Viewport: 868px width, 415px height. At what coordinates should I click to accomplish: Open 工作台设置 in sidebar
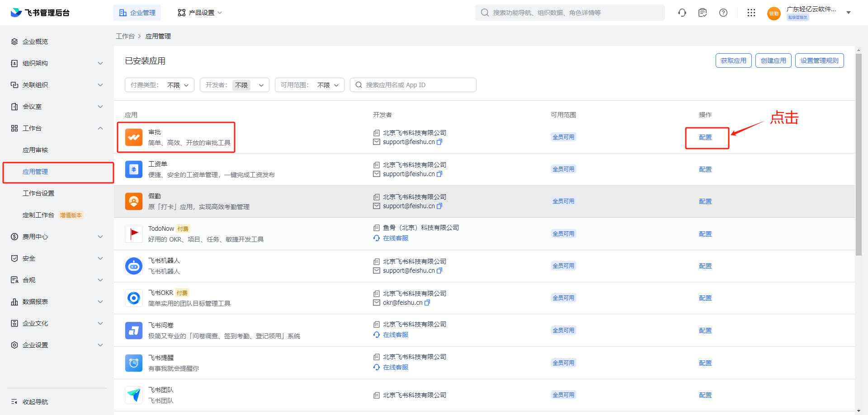click(38, 193)
